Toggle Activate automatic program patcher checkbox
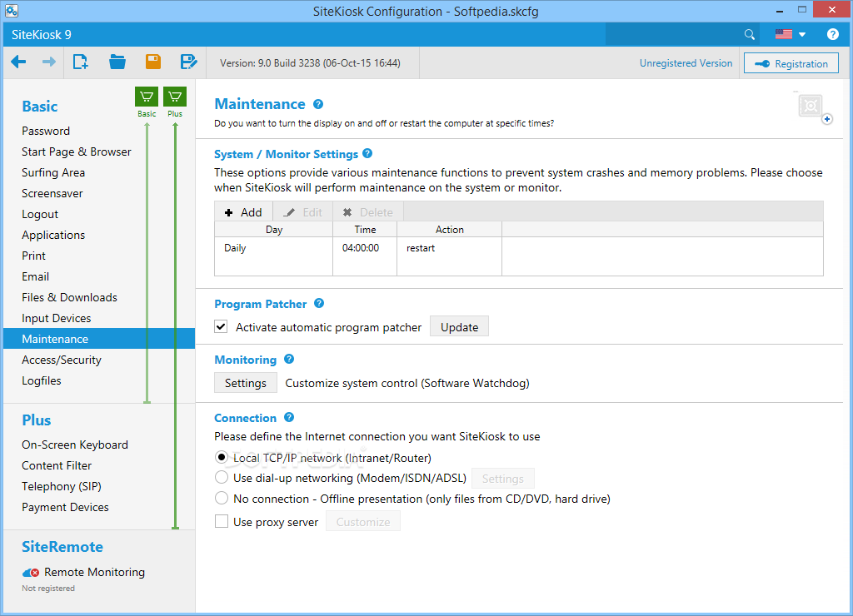The height and width of the screenshot is (616, 853). pos(221,327)
